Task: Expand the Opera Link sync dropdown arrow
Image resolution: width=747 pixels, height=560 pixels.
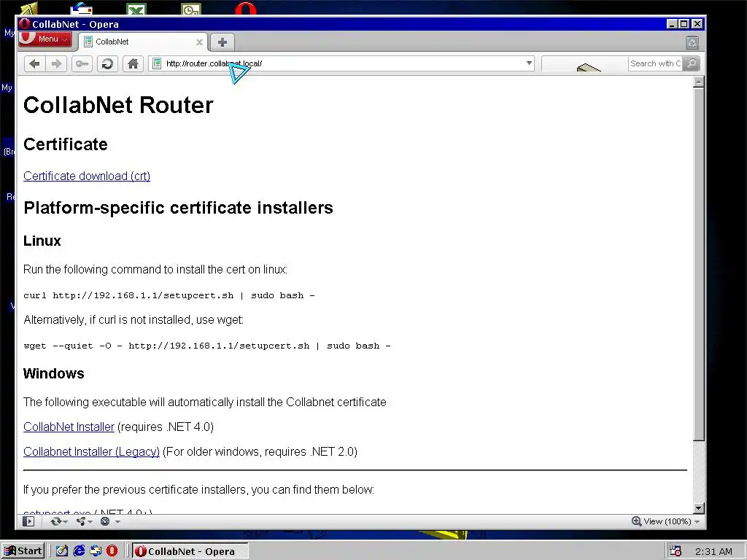Action: coord(65,522)
